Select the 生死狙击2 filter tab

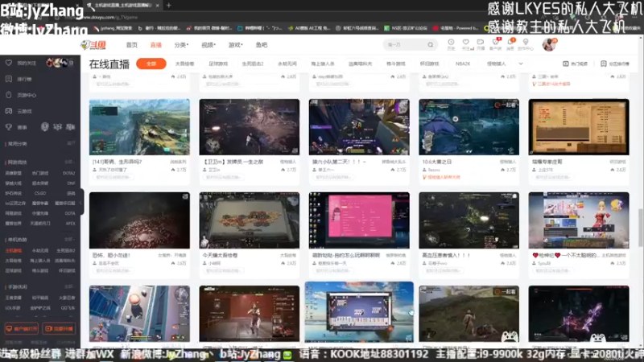pyautogui.click(x=253, y=64)
